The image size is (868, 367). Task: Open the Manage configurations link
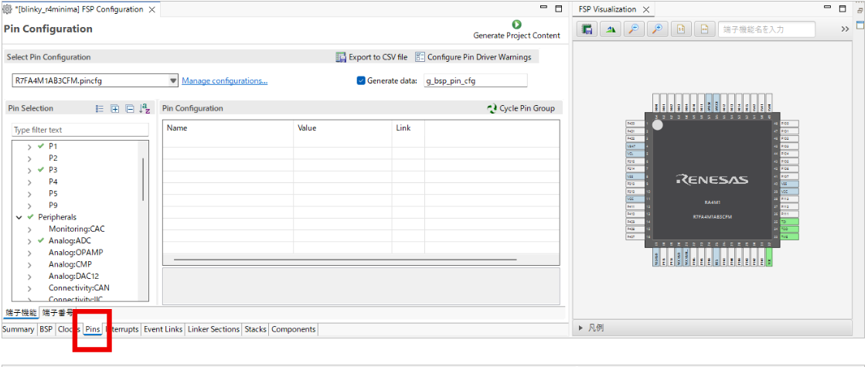coord(225,81)
